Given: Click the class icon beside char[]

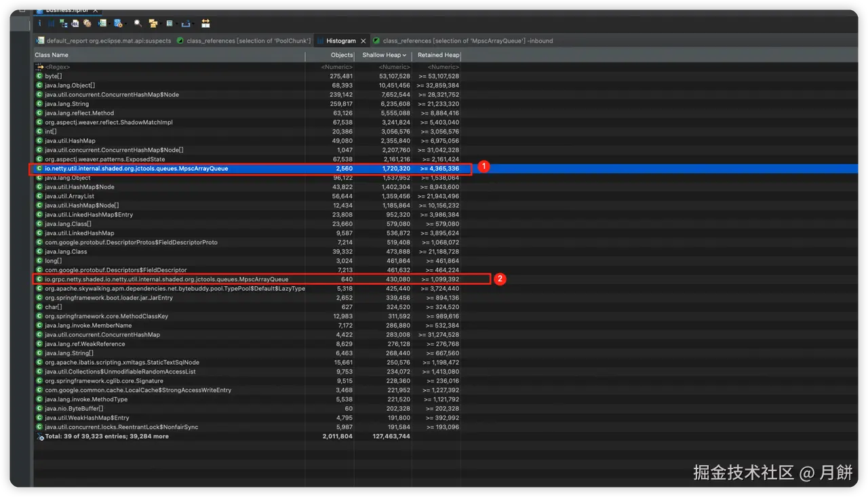Looking at the screenshot, I should (39, 307).
